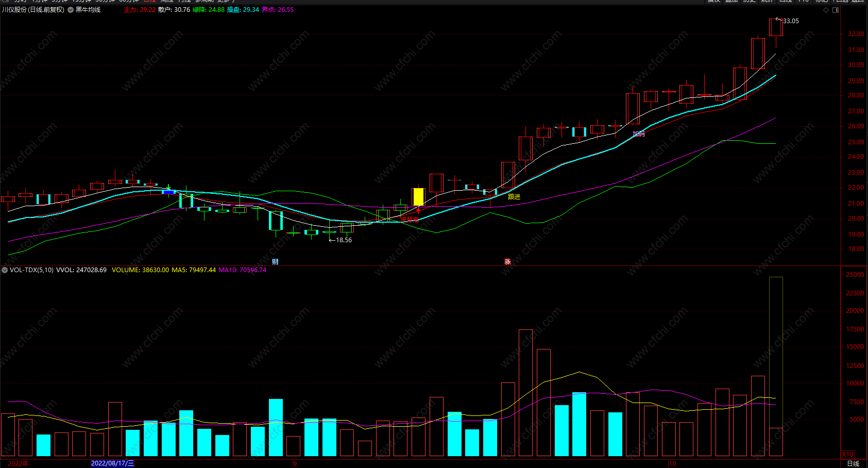The width and height of the screenshot is (868, 468).
Task: Click the VOLUME: 38630.00 value
Action: click(x=140, y=270)
